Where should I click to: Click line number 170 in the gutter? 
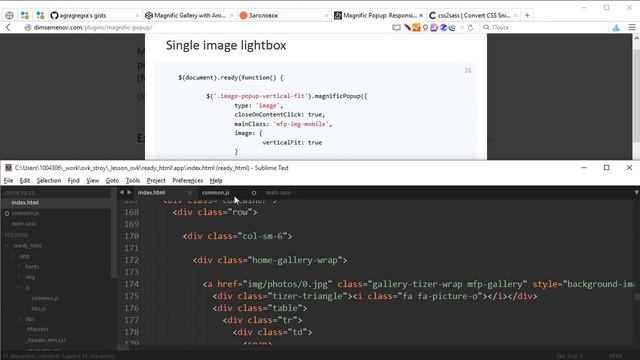pyautogui.click(x=131, y=236)
